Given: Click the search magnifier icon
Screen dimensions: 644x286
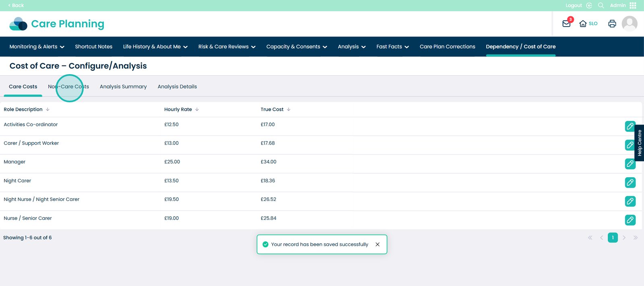Looking at the screenshot, I should (601, 5).
